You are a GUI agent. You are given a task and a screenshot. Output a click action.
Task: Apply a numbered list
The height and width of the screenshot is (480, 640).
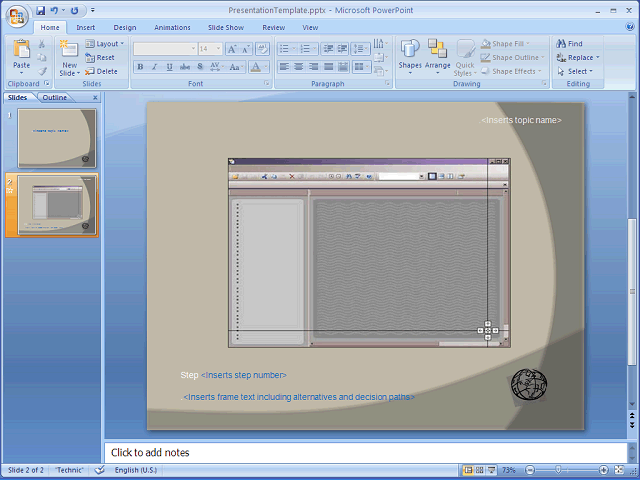coord(305,49)
